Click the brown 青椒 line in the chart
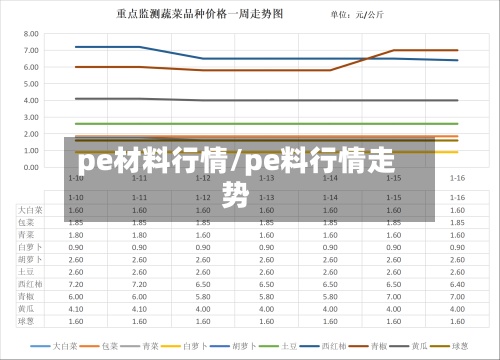This screenshot has height=360, width=500. 267,70
